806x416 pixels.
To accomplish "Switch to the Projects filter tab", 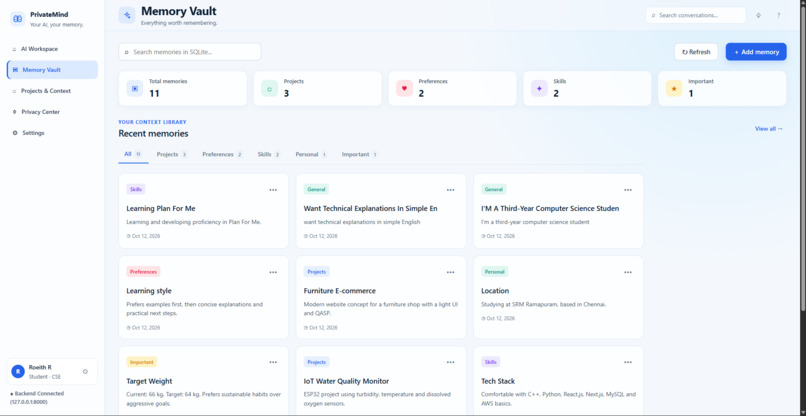I will pyautogui.click(x=172, y=154).
